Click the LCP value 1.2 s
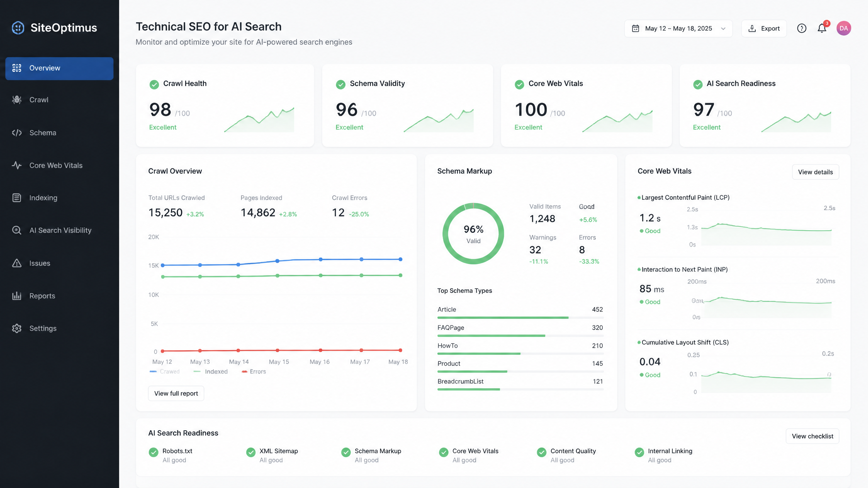Screen dimensions: 868x488 click(x=650, y=218)
